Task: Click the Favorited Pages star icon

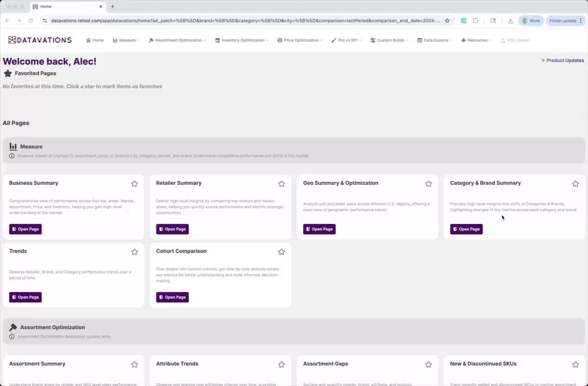Action: pyautogui.click(x=8, y=73)
